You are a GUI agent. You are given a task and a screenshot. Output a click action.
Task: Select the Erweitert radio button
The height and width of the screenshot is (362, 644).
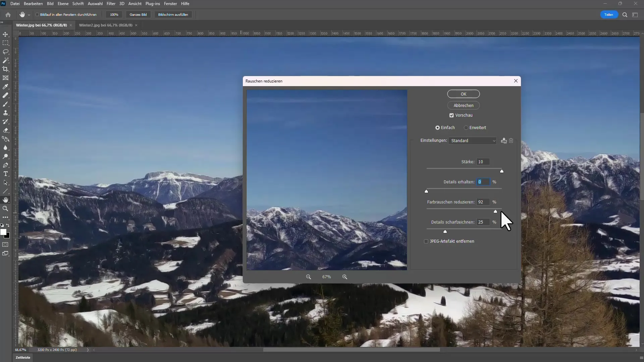[x=466, y=128]
